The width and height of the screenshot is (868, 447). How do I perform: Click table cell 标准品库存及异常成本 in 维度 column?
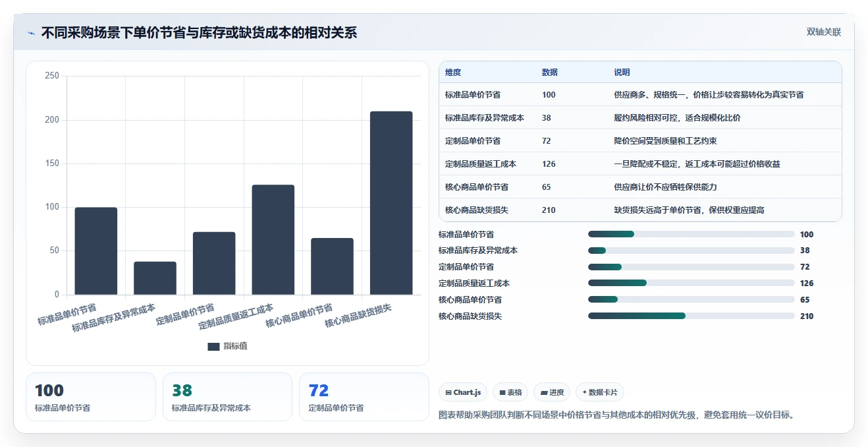tap(485, 118)
